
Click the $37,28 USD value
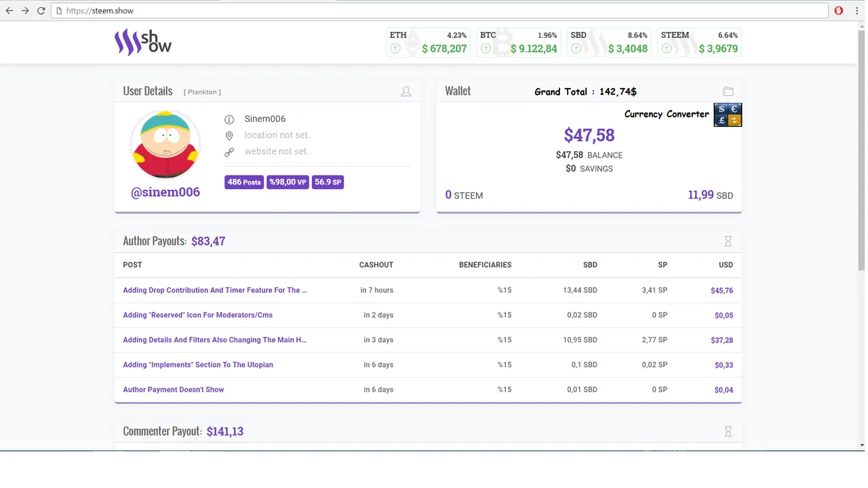click(722, 340)
